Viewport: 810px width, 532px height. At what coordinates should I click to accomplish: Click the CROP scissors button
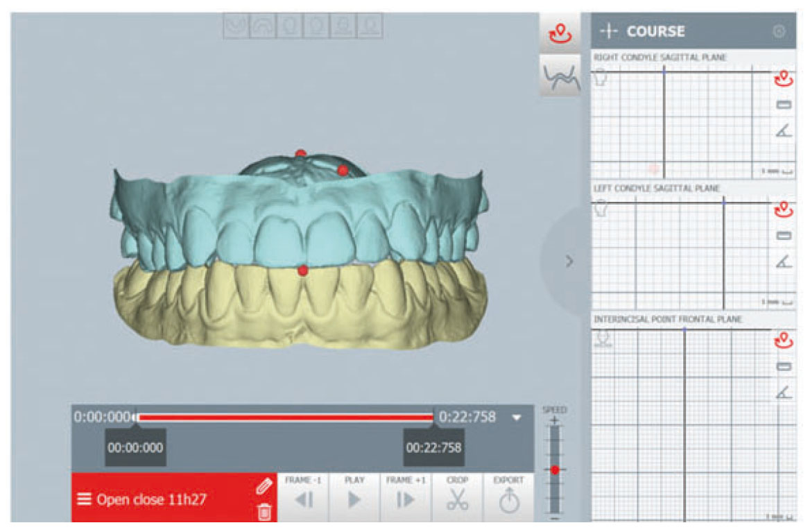tap(457, 497)
